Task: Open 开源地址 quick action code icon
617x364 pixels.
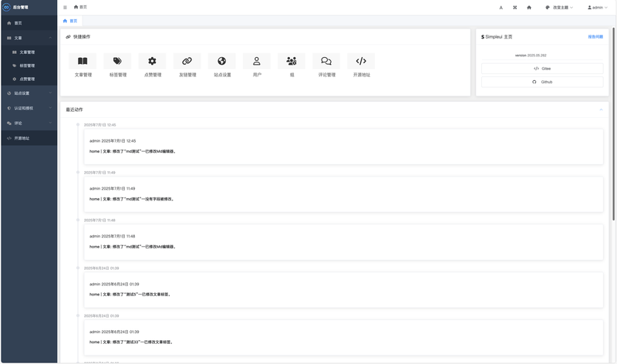Action: (x=361, y=61)
